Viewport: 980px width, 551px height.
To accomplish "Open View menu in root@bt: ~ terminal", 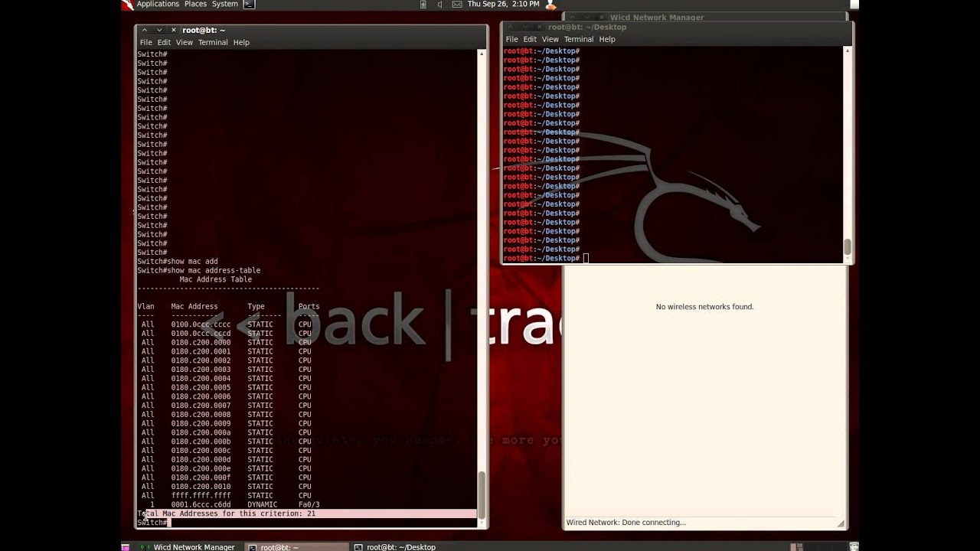I will (x=185, y=43).
